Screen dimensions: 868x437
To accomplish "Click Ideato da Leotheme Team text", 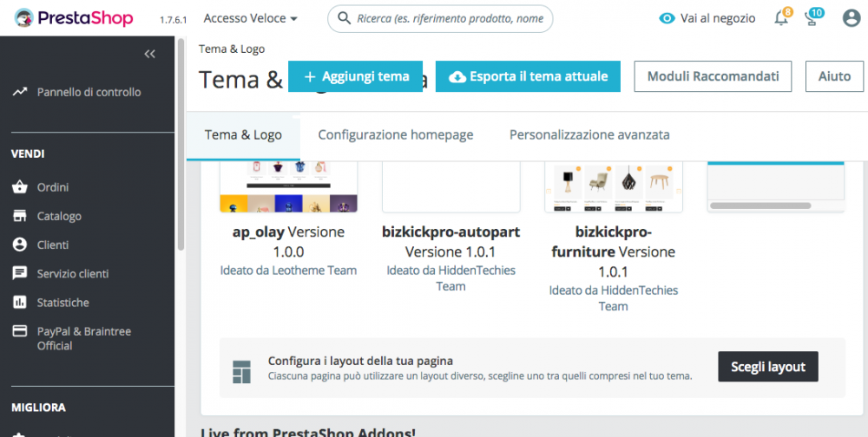I will click(x=288, y=271).
